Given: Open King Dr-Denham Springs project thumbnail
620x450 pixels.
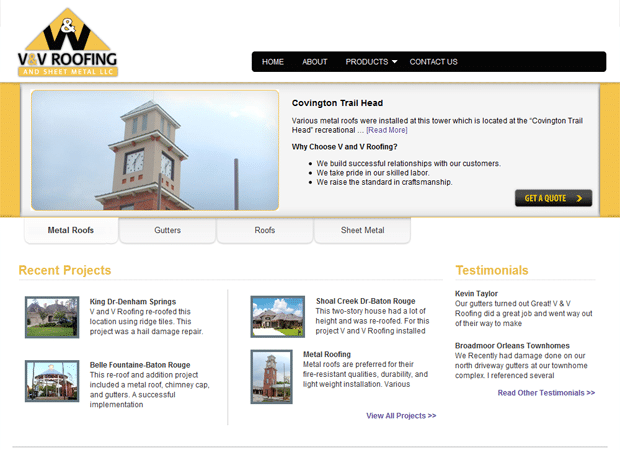Looking at the screenshot, I should click(52, 317).
